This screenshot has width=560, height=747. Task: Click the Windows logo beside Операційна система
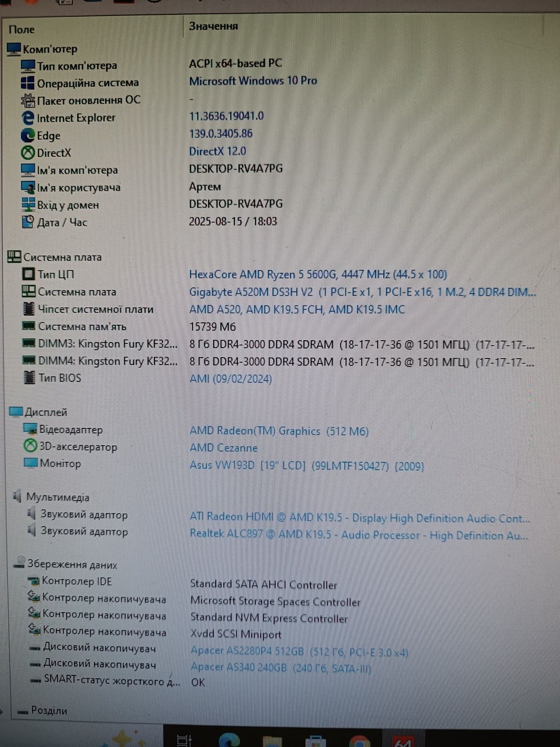(x=28, y=83)
